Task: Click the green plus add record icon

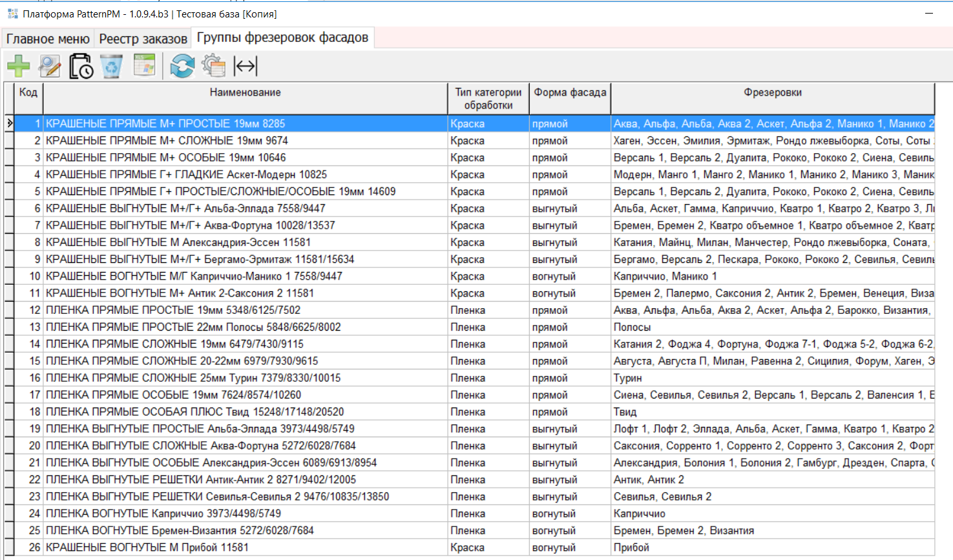Action: point(19,66)
